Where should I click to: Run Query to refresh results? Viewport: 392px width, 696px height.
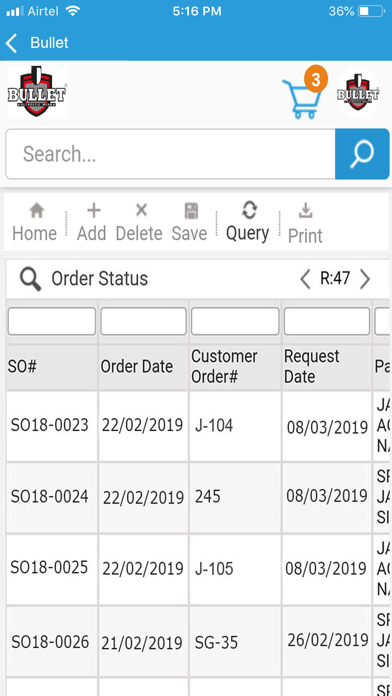(x=248, y=222)
